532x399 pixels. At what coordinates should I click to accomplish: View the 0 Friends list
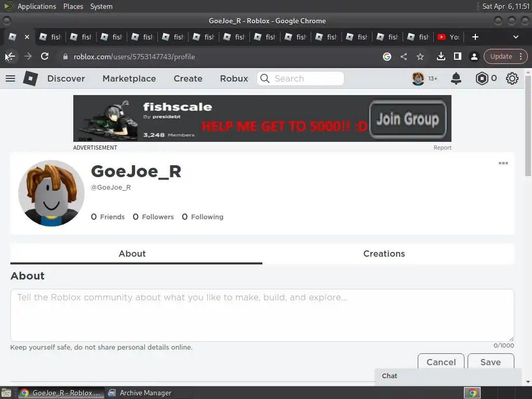[108, 217]
